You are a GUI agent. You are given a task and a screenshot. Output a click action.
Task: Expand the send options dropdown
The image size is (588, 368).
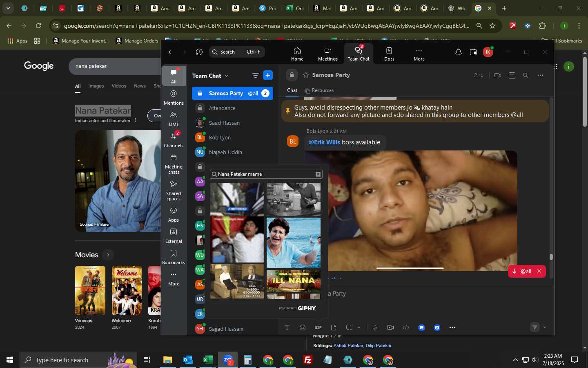coord(545,327)
